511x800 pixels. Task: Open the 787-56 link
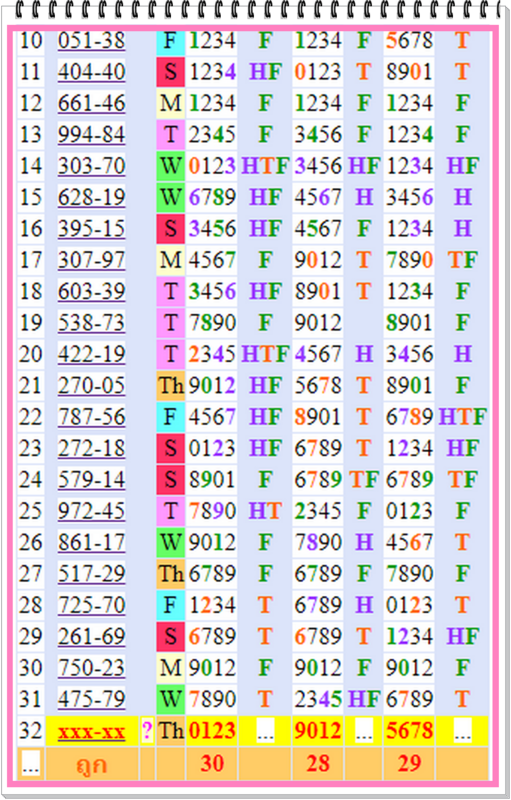coord(91,417)
